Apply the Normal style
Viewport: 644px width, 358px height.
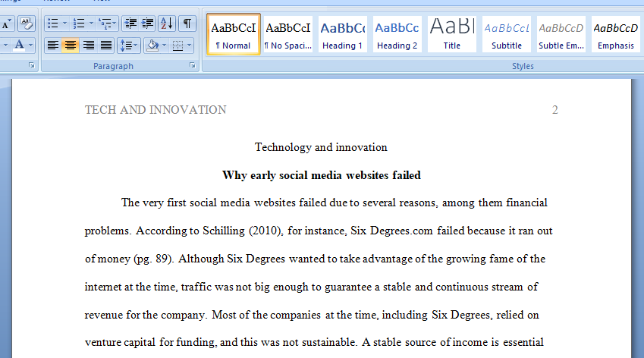[x=234, y=34]
